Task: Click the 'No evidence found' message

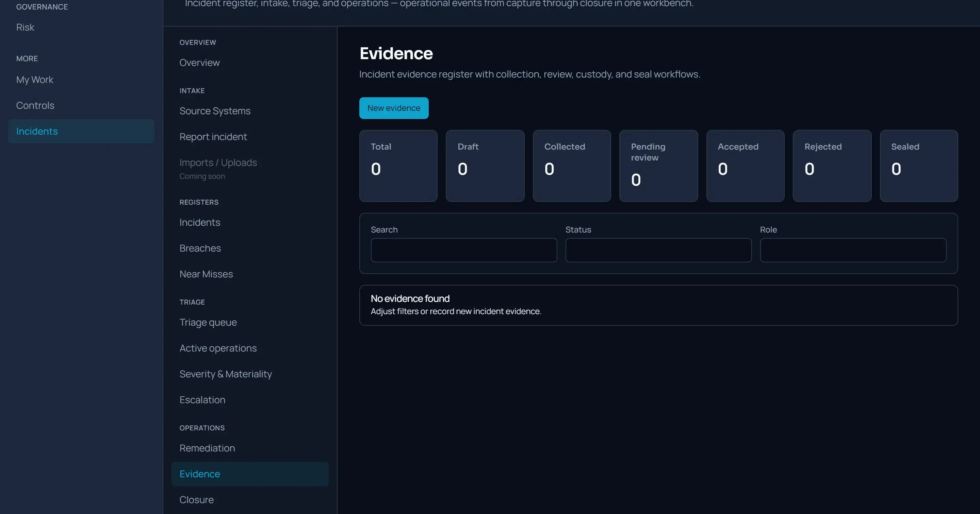Action: [x=410, y=298]
